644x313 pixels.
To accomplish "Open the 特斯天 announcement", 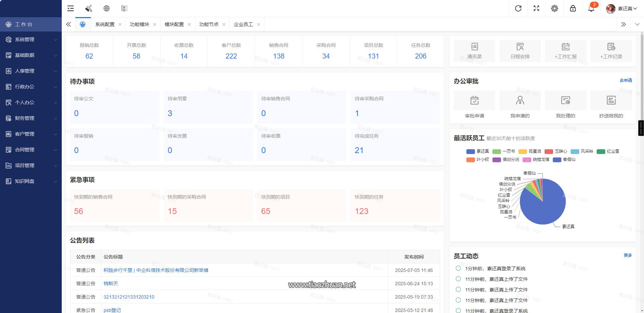I will (111, 284).
